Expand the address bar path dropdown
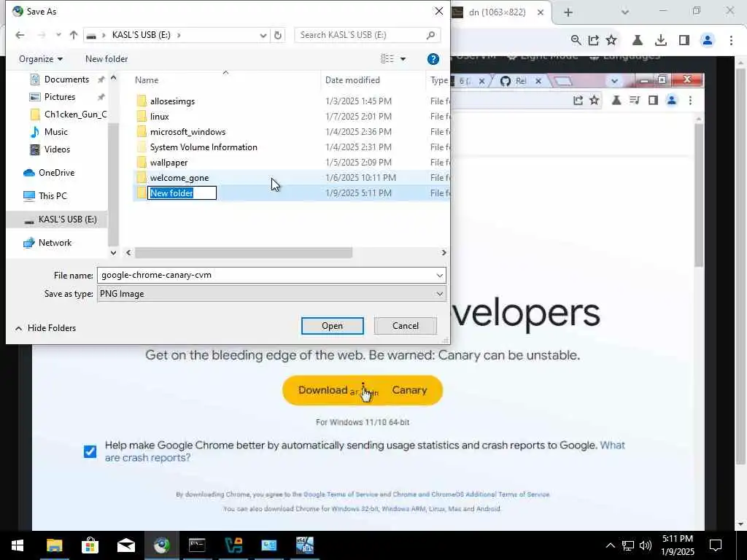This screenshot has width=747, height=560. point(263,35)
